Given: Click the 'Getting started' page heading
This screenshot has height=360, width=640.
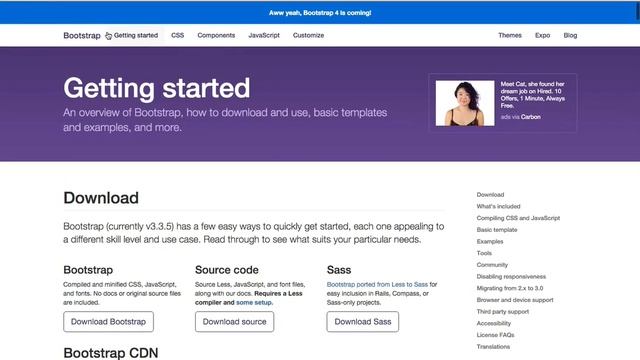Looking at the screenshot, I should 157,88.
